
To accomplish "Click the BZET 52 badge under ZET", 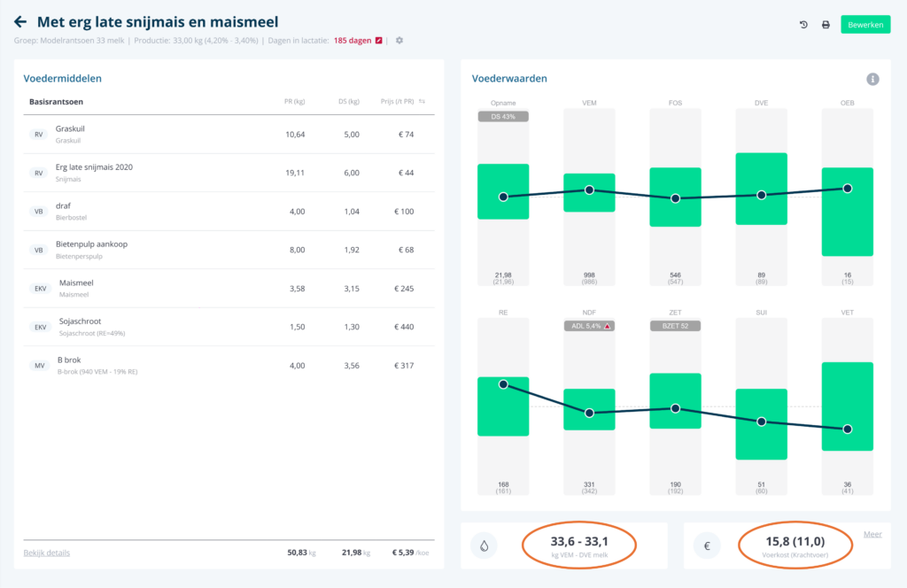I will click(x=675, y=326).
